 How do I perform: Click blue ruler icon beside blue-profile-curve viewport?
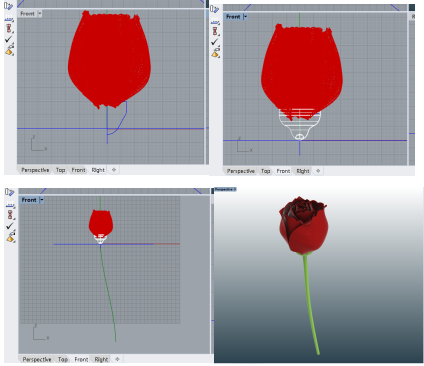(x=9, y=6)
